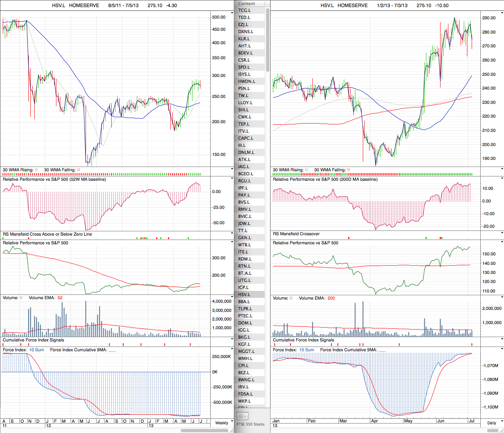Open the gear action menu below the watchlist
The width and height of the screenshot is (504, 433).
tap(242, 416)
